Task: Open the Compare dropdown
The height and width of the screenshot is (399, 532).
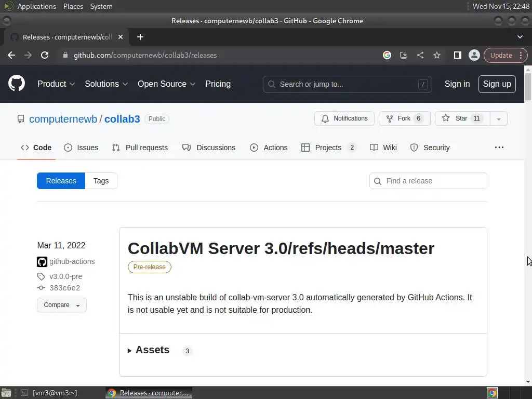Action: click(62, 305)
